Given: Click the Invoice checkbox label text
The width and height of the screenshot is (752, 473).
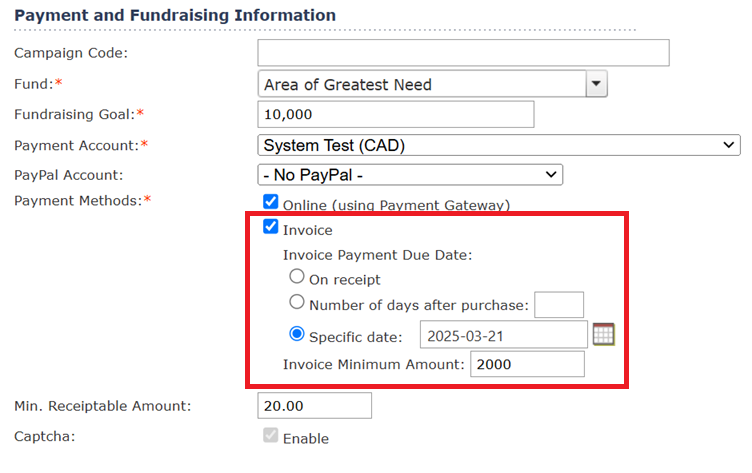Looking at the screenshot, I should 307,230.
